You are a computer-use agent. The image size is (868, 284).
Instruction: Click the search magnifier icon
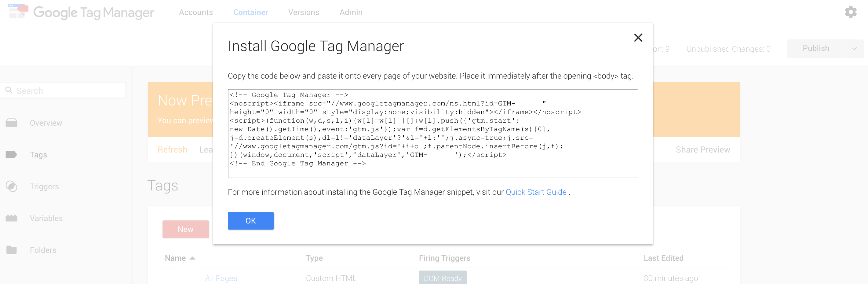tap(9, 90)
